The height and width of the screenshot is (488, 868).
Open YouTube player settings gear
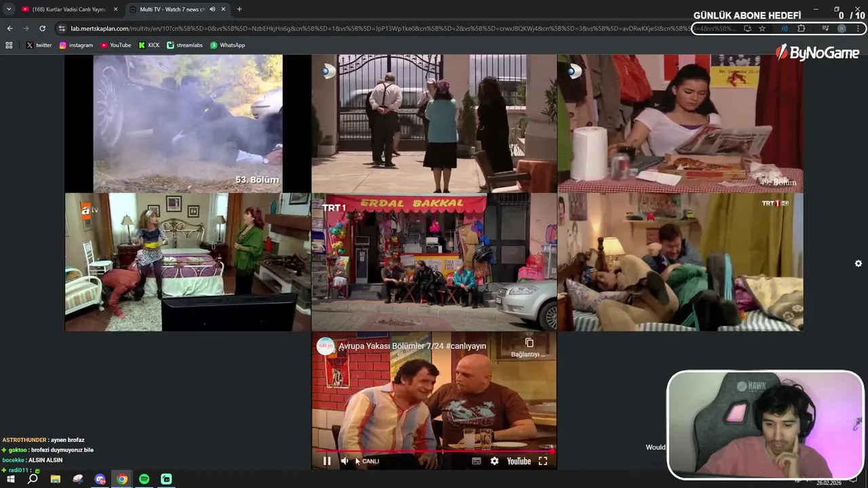[494, 461]
